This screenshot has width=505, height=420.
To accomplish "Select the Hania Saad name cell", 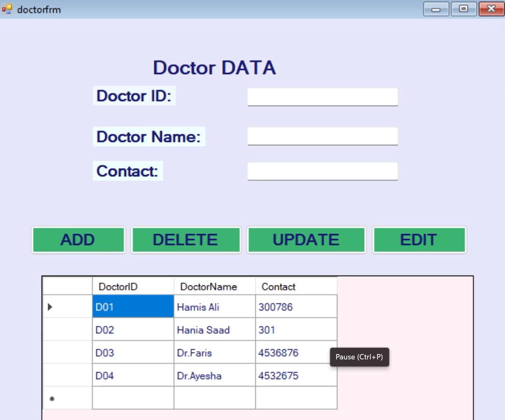I will (215, 330).
